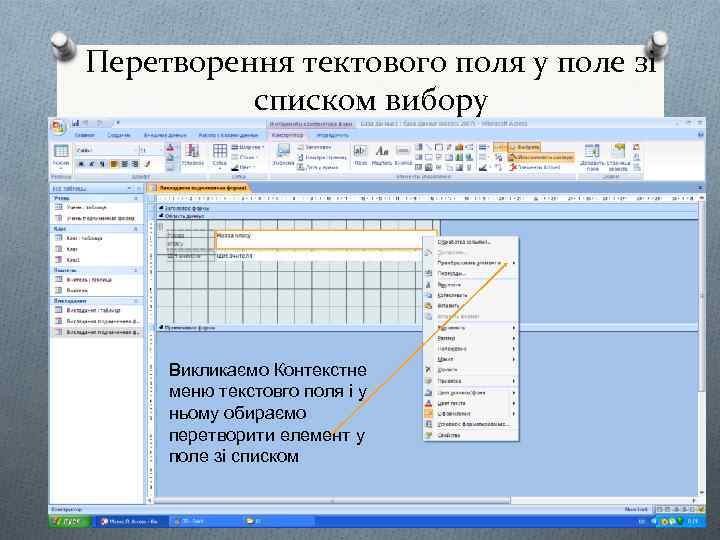Click the Свойства icon in the context menu

428,435
